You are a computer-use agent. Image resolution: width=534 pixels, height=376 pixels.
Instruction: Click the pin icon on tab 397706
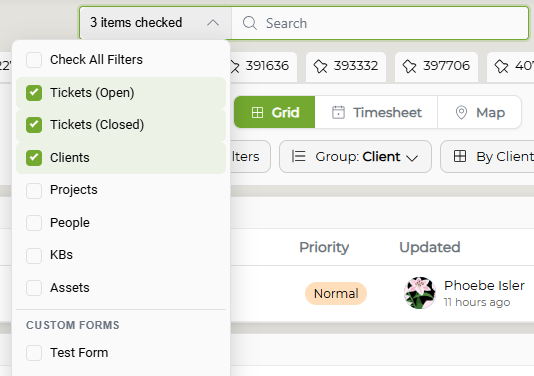[x=409, y=66]
